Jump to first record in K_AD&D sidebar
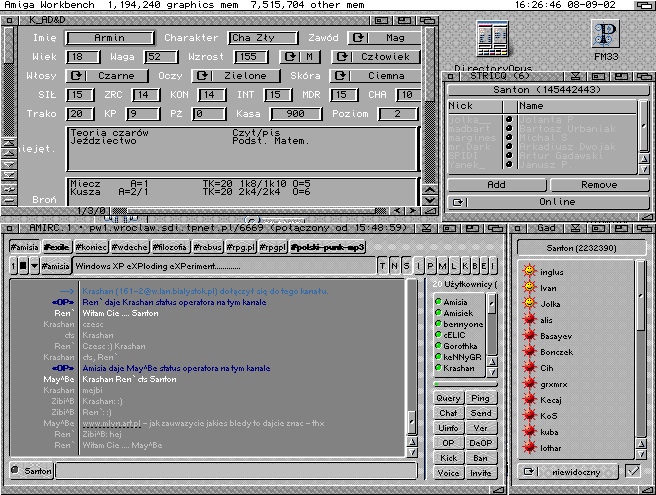The width and height of the screenshot is (656, 495). [8, 144]
